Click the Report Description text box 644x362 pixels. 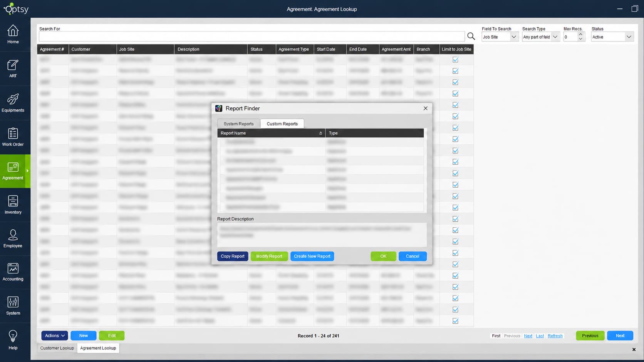click(x=322, y=235)
